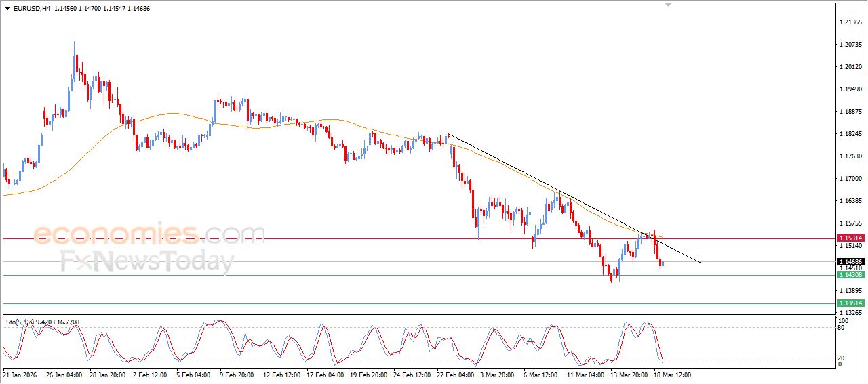Click the 18 Mar 12:00 date label
This screenshot has width=868, height=384.
pyautogui.click(x=672, y=374)
